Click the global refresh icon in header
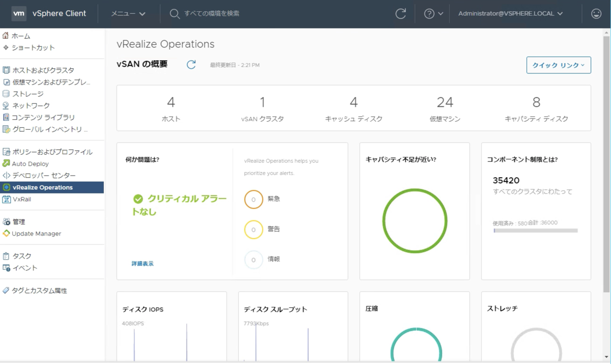Viewport: 611px width, 364px height. tap(401, 14)
